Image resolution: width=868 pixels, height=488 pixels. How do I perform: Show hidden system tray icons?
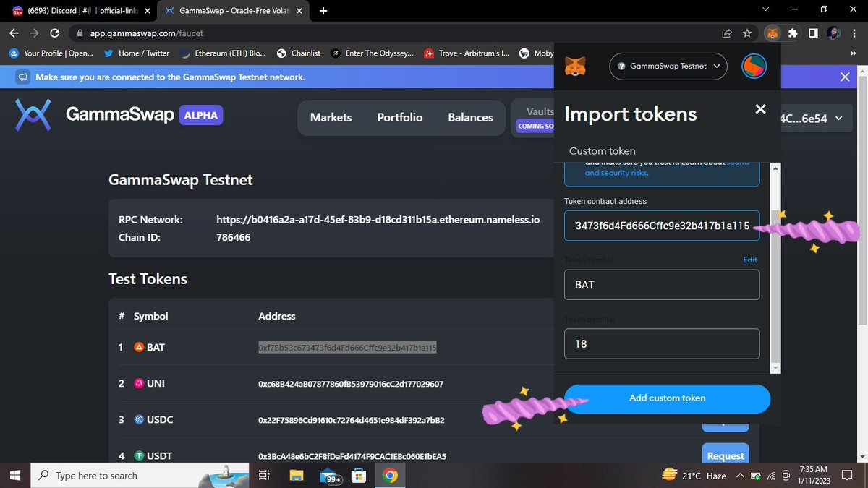click(x=739, y=476)
